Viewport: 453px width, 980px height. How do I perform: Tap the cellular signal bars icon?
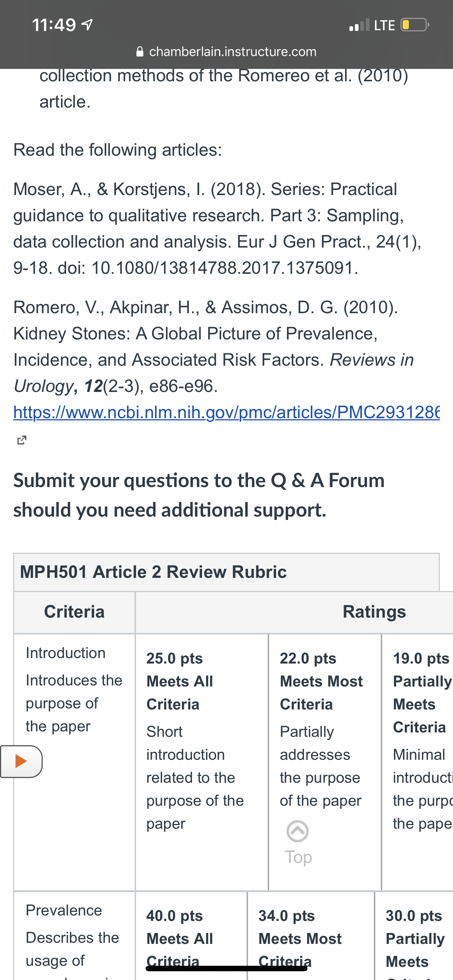pos(359,25)
